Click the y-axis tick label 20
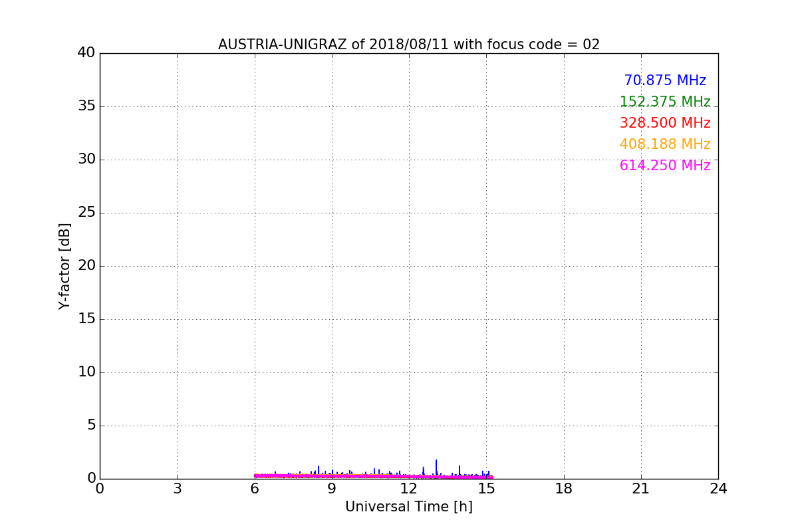The image size is (798, 532). click(x=86, y=266)
